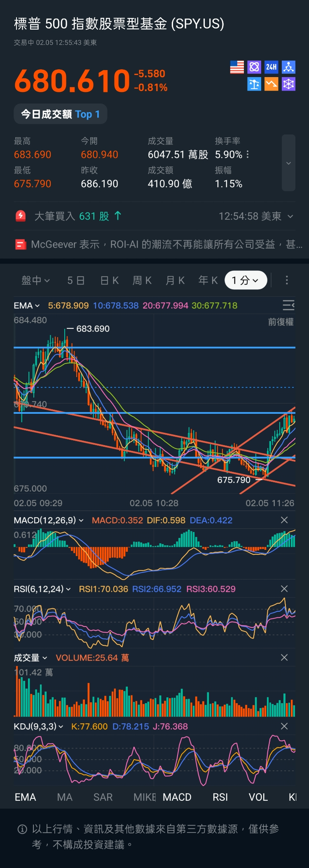The height and width of the screenshot is (868, 309).
Task: Open chart indicator settings list icon
Action: tap(288, 305)
